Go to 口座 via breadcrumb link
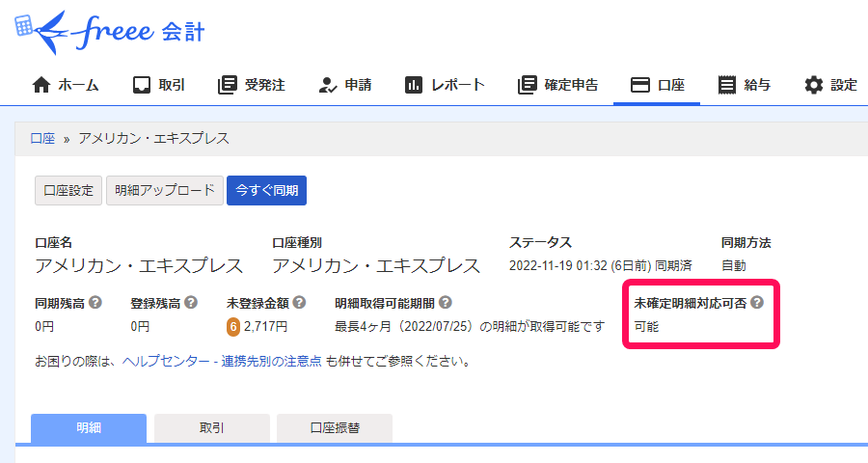Image resolution: width=868 pixels, height=463 pixels. coord(42,139)
